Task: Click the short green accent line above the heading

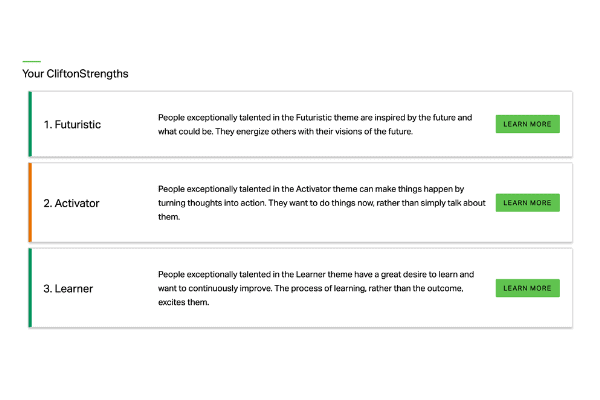Action: [31, 61]
